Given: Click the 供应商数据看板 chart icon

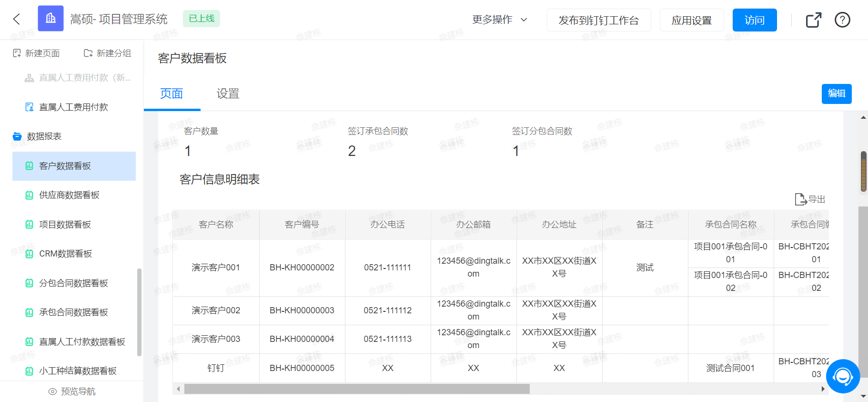Looking at the screenshot, I should (30, 195).
